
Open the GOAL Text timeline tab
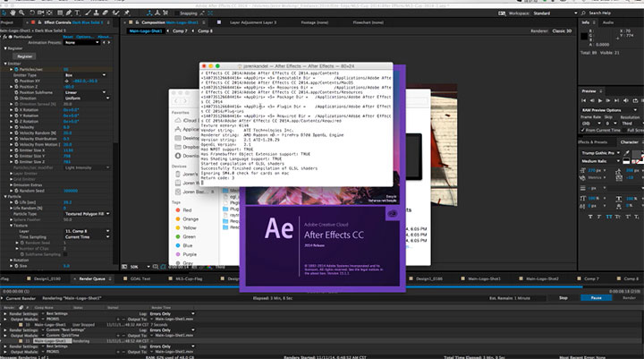pyautogui.click(x=140, y=278)
